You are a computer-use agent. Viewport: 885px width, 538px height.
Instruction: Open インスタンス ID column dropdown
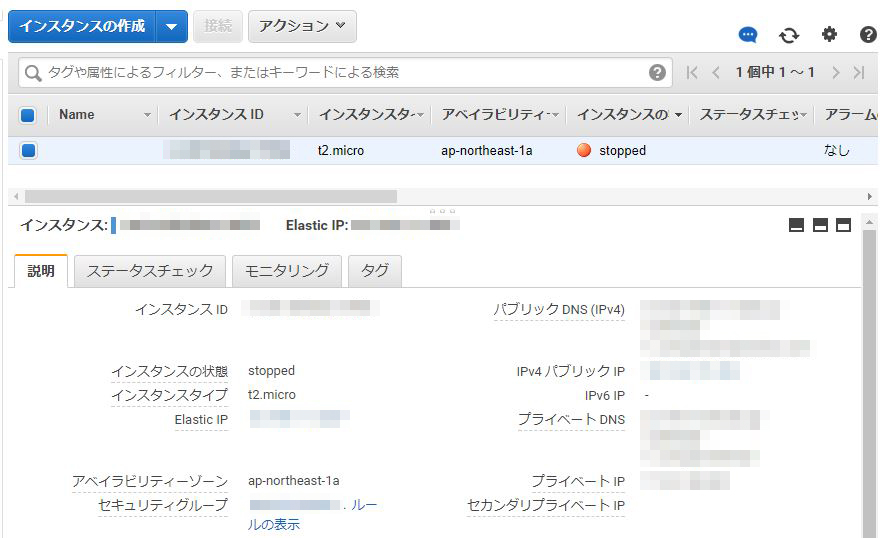coord(297,115)
